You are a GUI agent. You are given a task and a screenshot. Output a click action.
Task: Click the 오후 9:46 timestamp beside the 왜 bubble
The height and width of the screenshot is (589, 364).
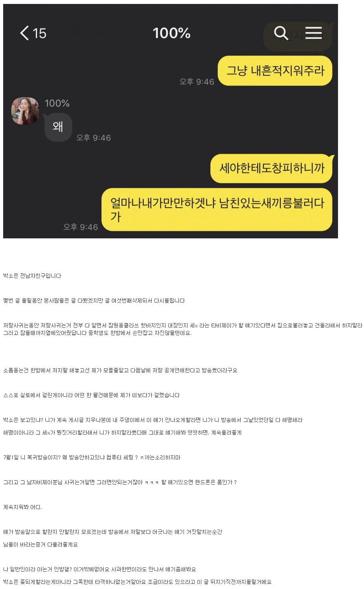pos(93,138)
